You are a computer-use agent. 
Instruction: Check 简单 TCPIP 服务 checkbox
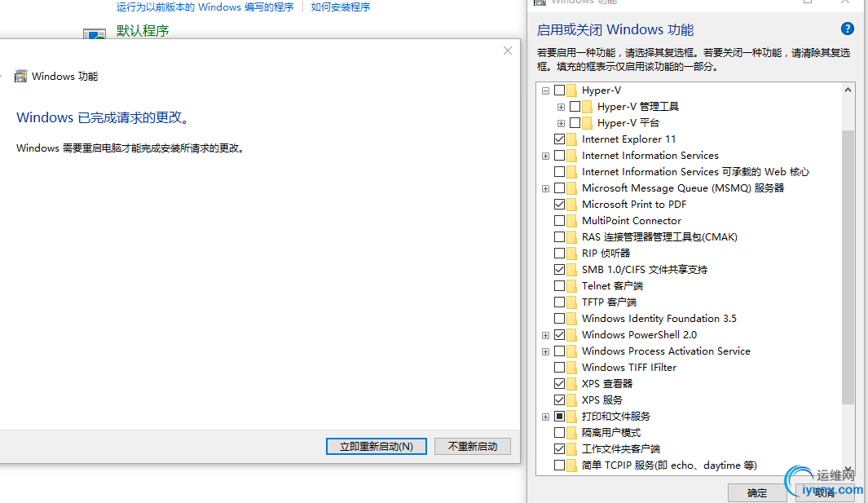(x=560, y=465)
